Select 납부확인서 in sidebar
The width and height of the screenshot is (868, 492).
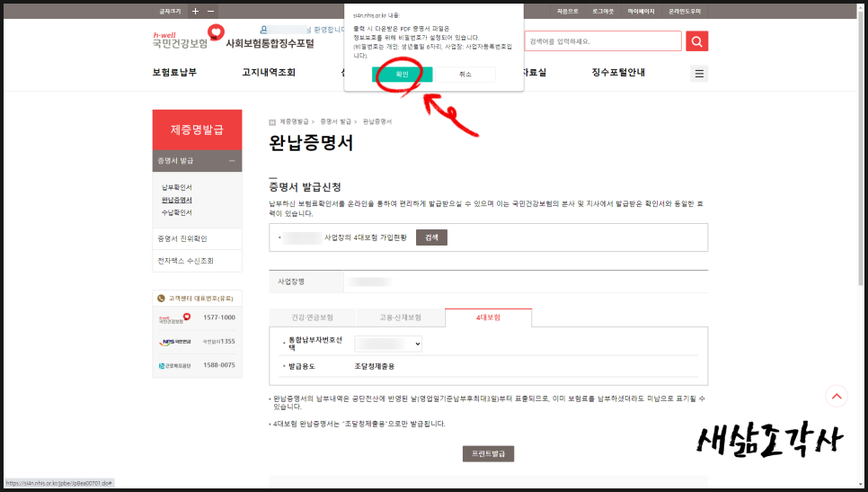[x=177, y=187]
